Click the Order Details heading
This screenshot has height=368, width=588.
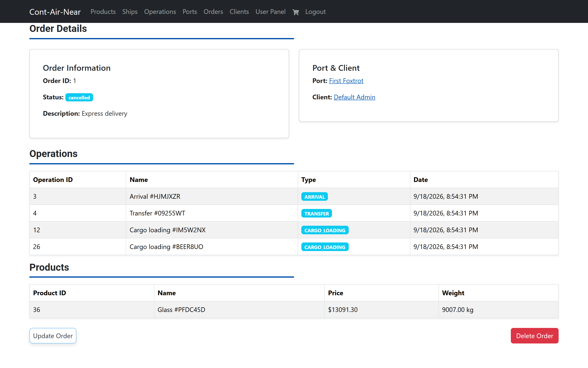58,29
